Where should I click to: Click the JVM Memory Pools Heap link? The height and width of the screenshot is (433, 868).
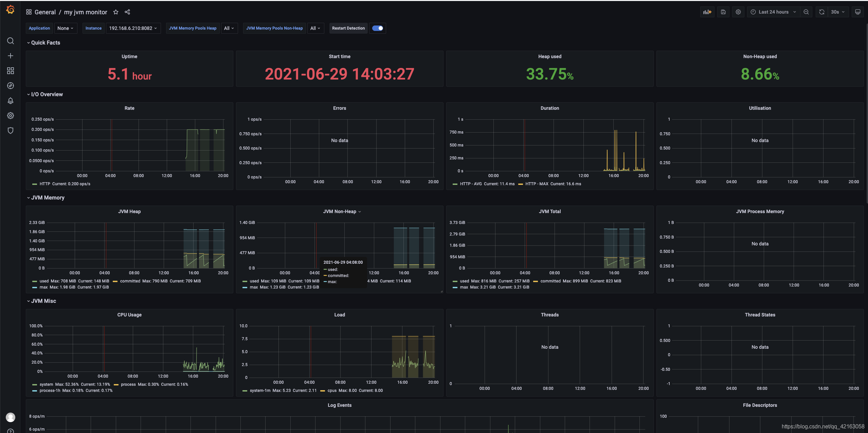pyautogui.click(x=192, y=28)
